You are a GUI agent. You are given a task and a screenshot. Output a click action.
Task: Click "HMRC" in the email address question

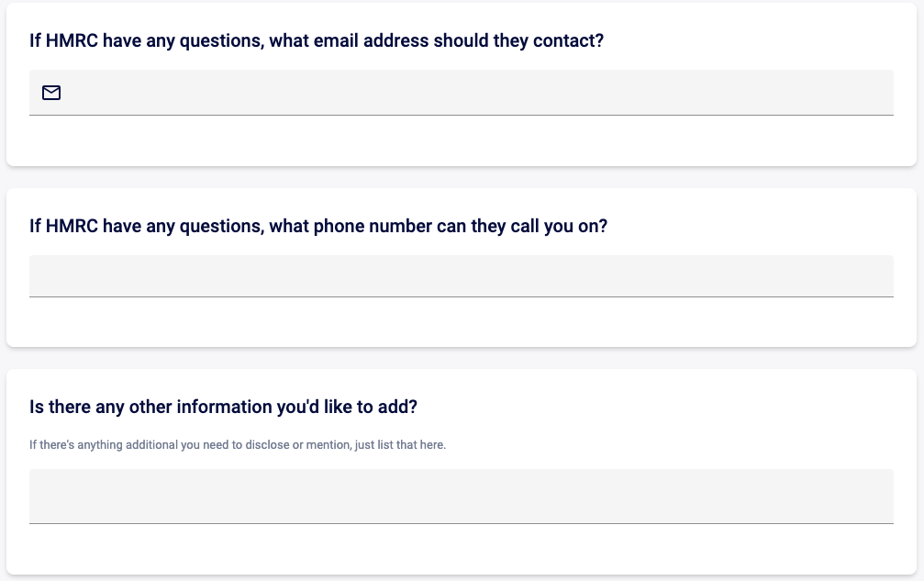click(x=72, y=40)
